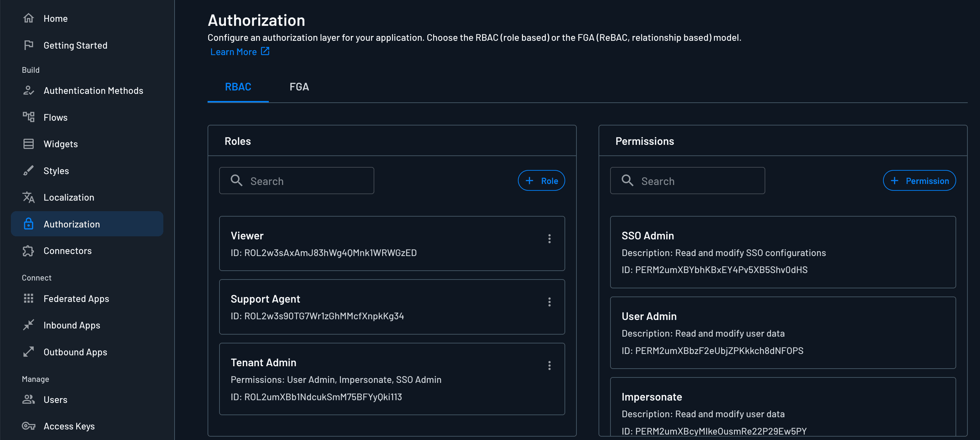Select the RBAC tab
Screen dimensions: 980x440
click(x=238, y=87)
